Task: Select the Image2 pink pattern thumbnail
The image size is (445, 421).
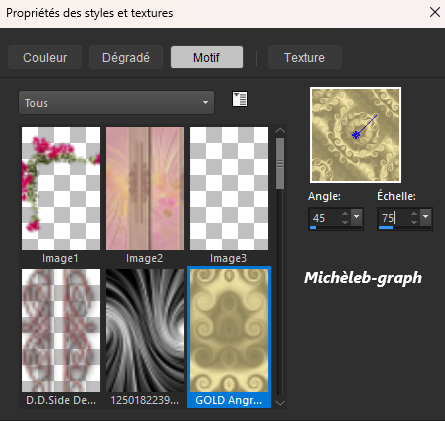Action: pyautogui.click(x=145, y=188)
